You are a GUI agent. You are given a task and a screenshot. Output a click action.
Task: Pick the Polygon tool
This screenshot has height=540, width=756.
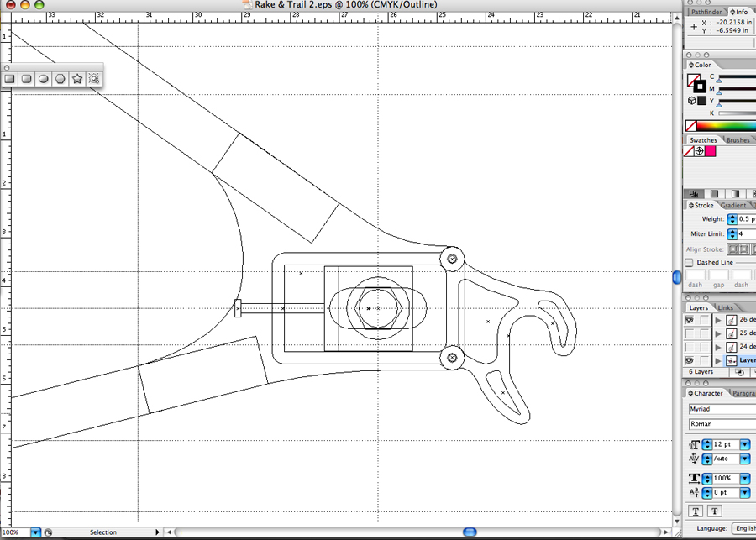point(60,79)
